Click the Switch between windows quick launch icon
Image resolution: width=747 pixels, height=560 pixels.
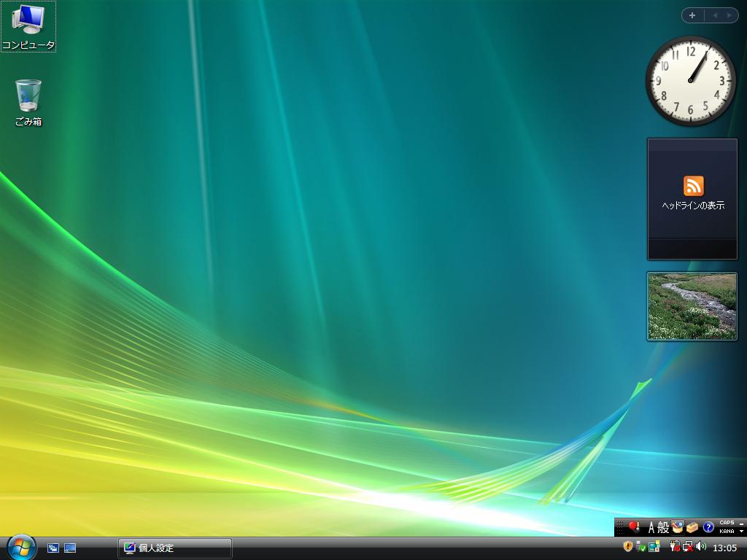(53, 548)
